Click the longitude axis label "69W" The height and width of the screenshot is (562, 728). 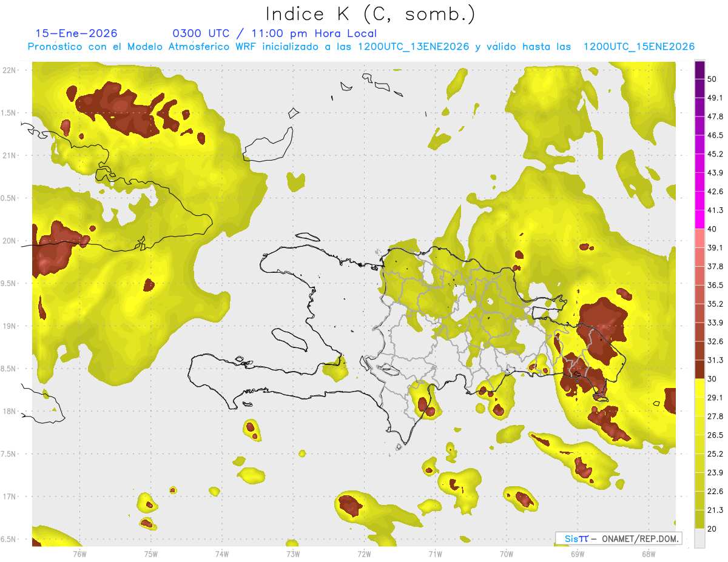click(x=578, y=554)
